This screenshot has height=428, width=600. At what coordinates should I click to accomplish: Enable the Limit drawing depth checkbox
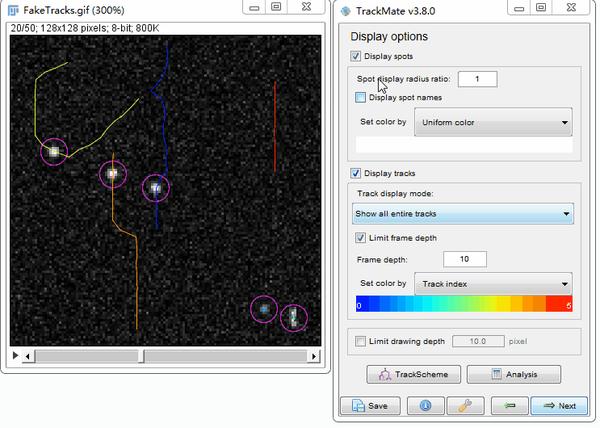[x=360, y=341]
